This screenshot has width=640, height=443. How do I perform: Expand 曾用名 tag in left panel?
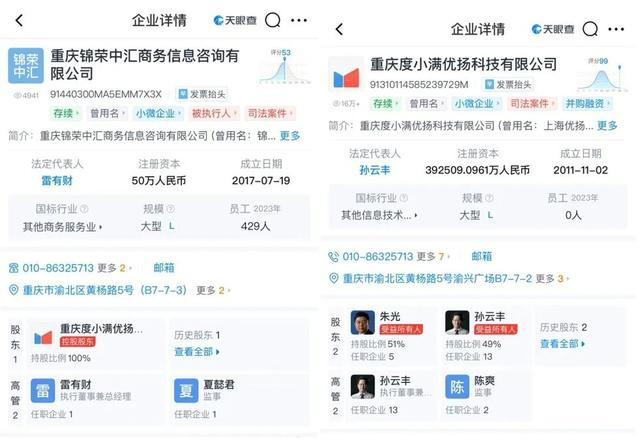click(x=107, y=113)
